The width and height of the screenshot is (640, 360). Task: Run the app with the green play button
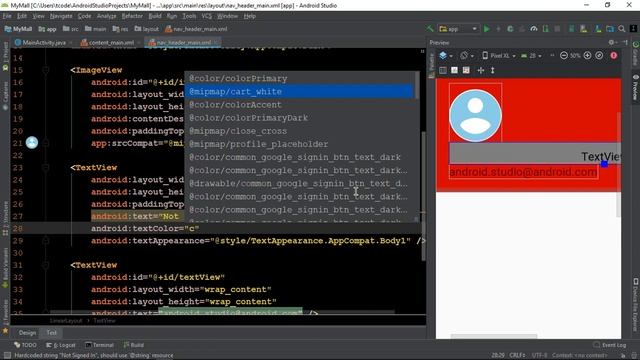pos(487,29)
